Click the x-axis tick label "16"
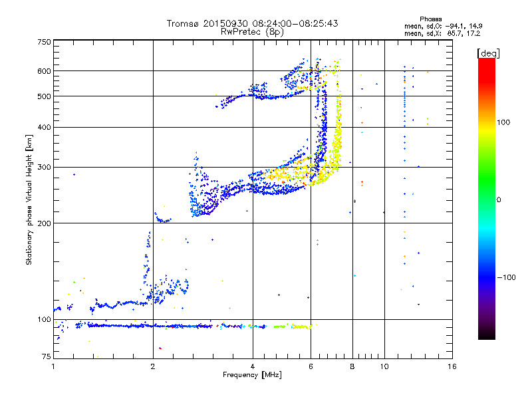The width and height of the screenshot is (532, 399). click(x=452, y=366)
